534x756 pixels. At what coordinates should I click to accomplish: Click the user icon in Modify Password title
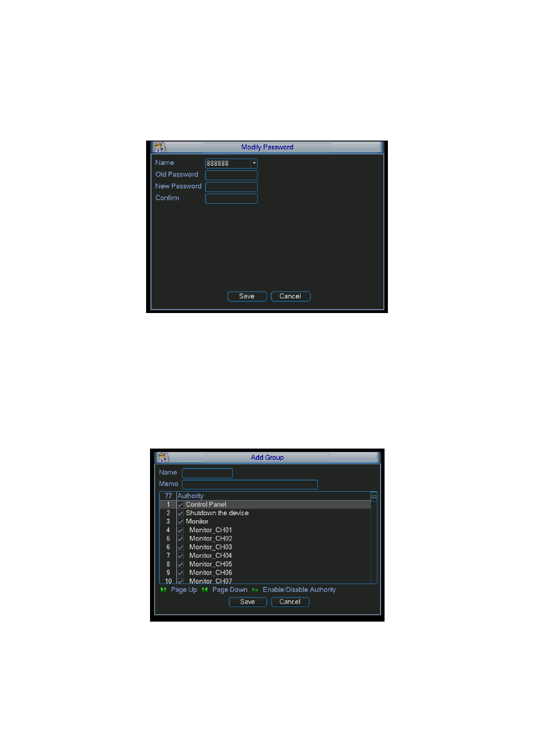[160, 147]
